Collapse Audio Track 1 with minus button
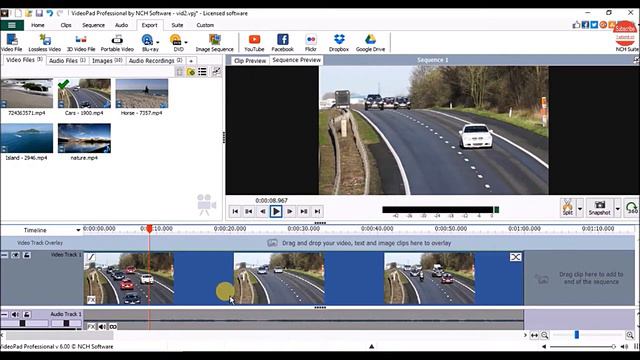 [4, 314]
